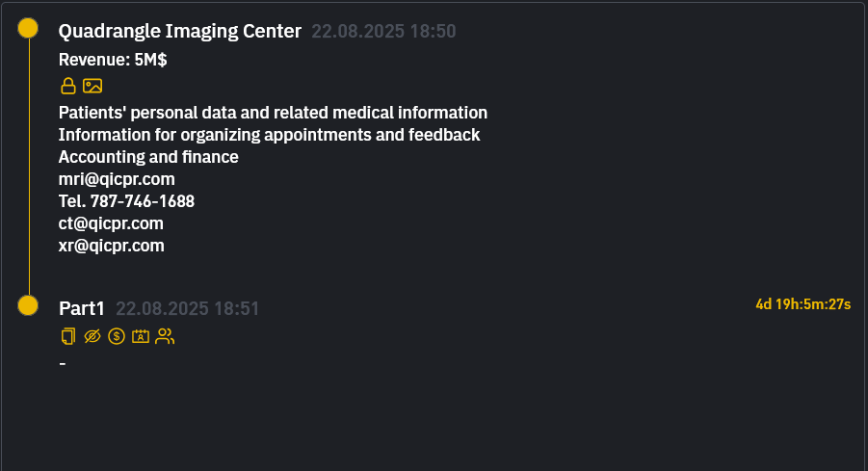Image resolution: width=868 pixels, height=471 pixels.
Task: Click the yellow timeline dot beside Quadrangle Imaging Center
Action: 29,28
